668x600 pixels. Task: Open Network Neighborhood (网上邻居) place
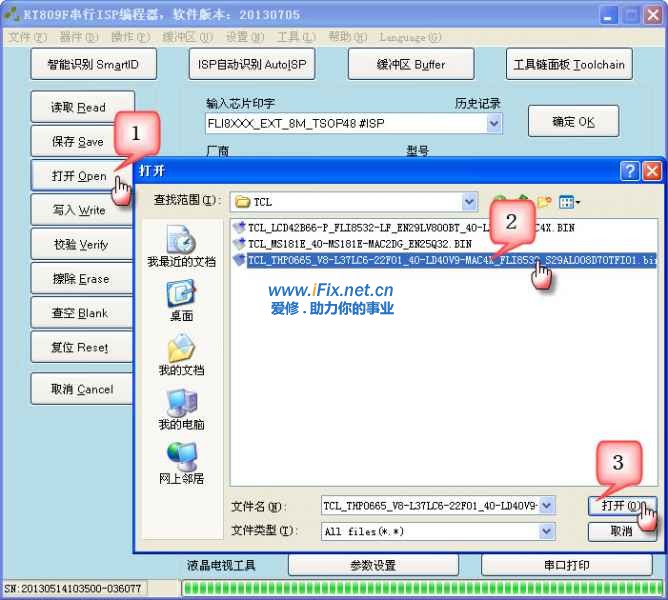point(181,462)
